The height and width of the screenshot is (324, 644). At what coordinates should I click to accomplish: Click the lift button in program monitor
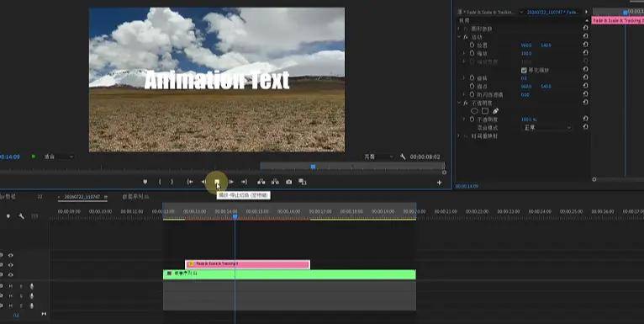pyautogui.click(x=261, y=182)
